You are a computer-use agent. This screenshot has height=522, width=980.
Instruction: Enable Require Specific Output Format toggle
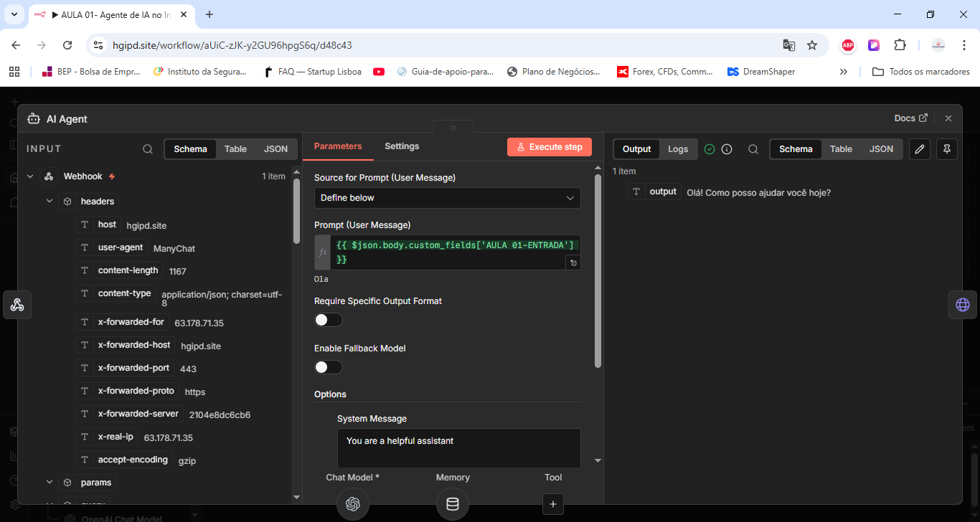pos(329,320)
